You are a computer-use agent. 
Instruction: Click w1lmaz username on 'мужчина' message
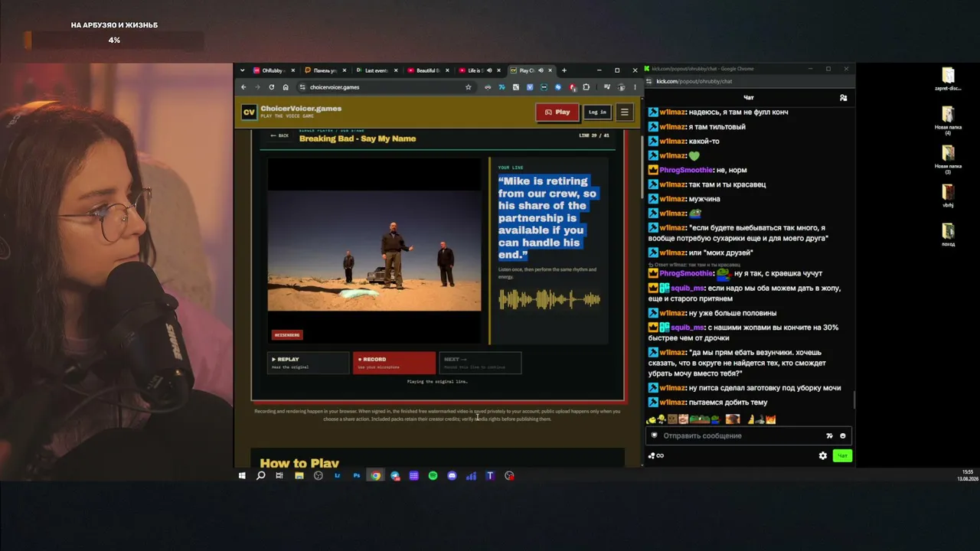[x=672, y=199]
